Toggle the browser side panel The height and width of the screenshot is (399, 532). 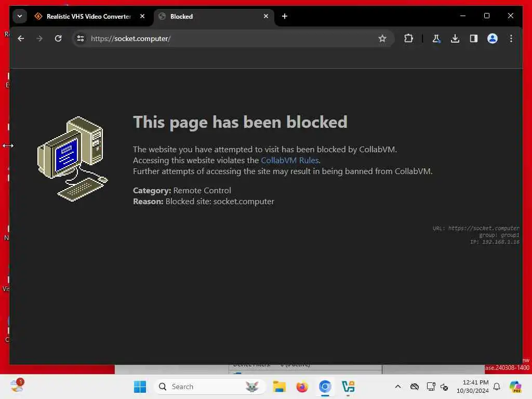click(x=474, y=38)
